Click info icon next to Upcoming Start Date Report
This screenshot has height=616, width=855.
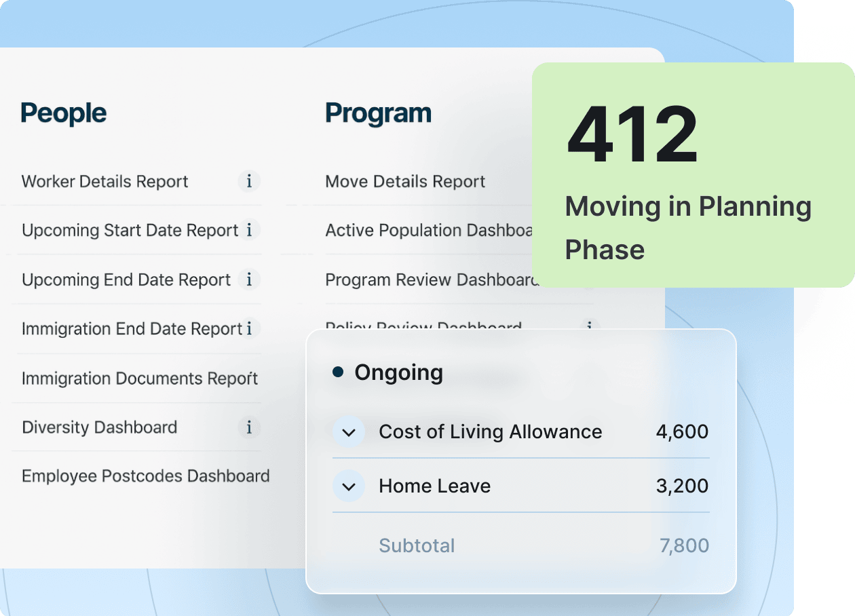point(249,231)
